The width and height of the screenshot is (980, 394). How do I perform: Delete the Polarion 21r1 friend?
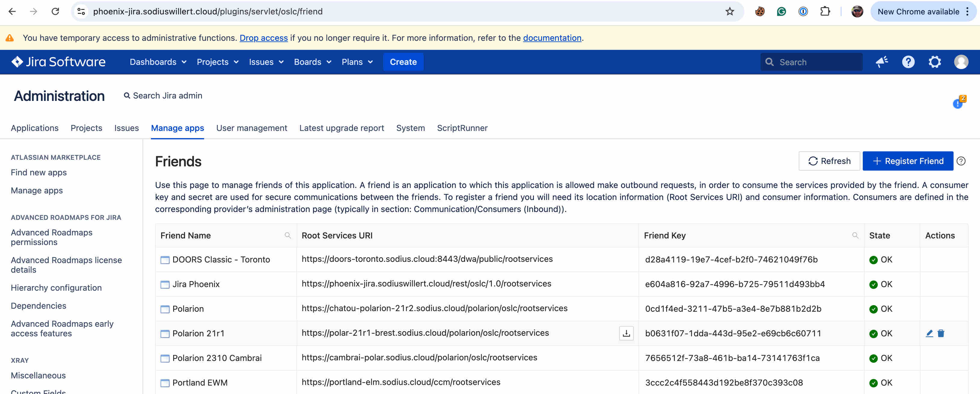point(940,333)
